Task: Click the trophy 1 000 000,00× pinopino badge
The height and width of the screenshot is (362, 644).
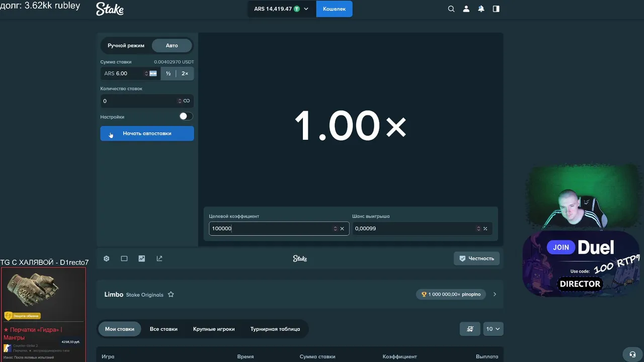Action: pyautogui.click(x=451, y=294)
